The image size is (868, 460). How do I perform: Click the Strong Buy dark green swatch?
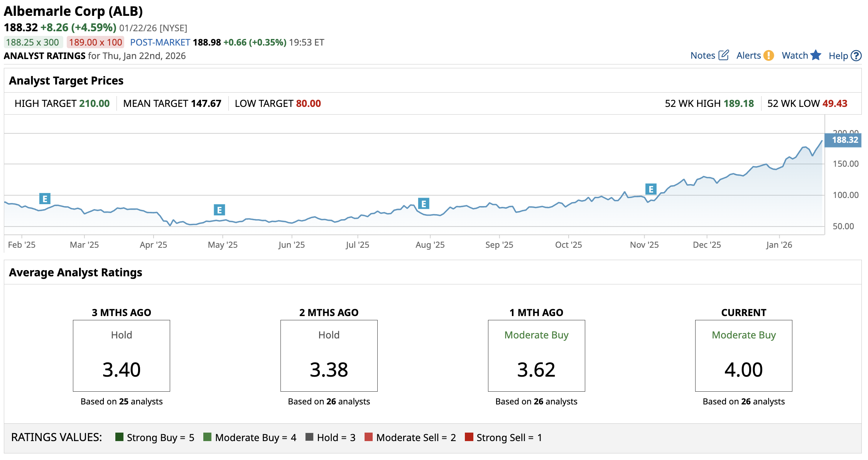point(119,437)
